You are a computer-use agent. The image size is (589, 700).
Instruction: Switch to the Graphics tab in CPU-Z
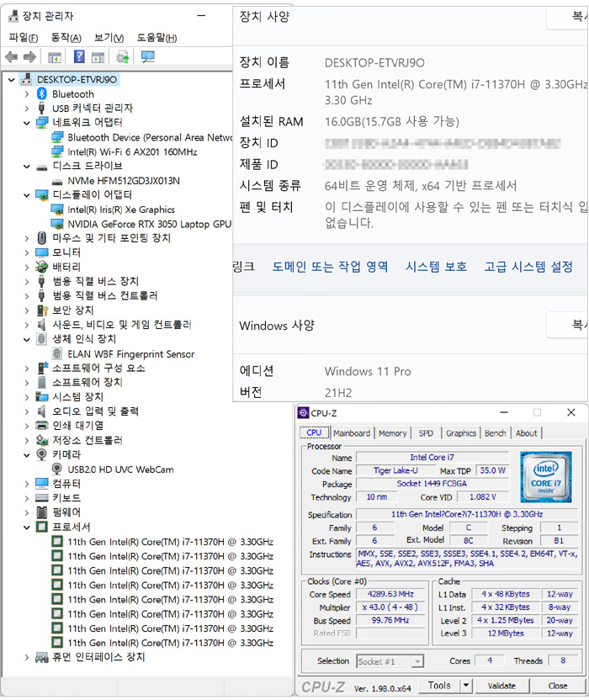(461, 433)
